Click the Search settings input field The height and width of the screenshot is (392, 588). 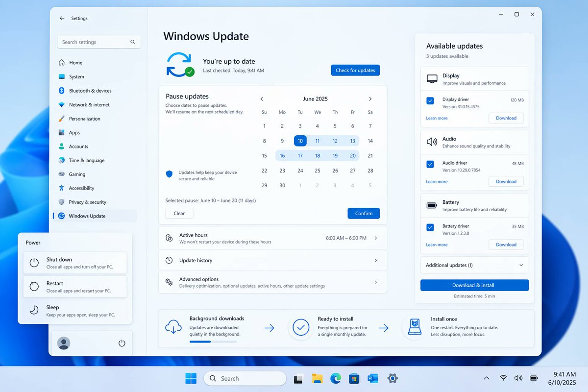99,42
